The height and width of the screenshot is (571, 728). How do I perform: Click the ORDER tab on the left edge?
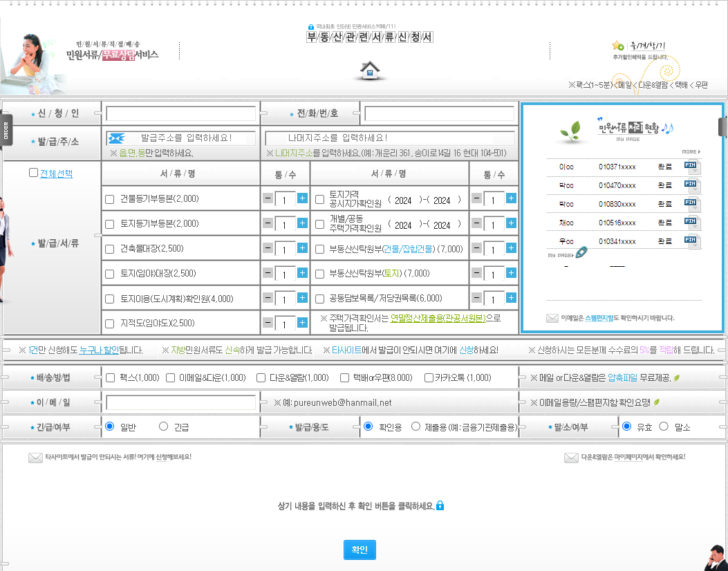tap(6, 130)
